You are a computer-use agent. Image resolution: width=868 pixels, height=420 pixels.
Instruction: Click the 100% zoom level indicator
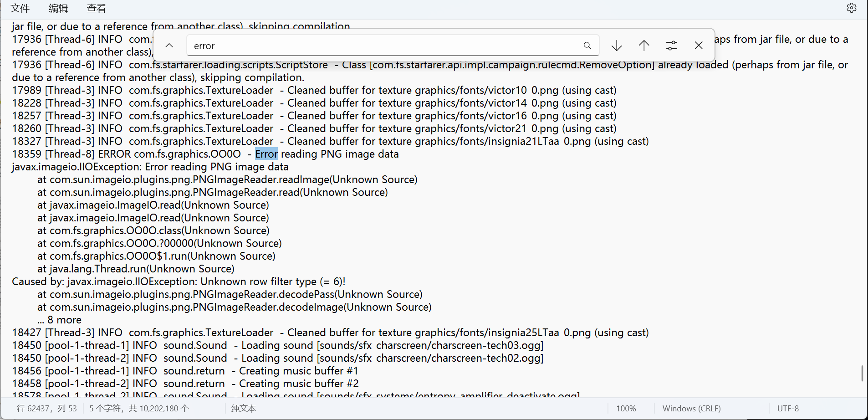pos(626,409)
